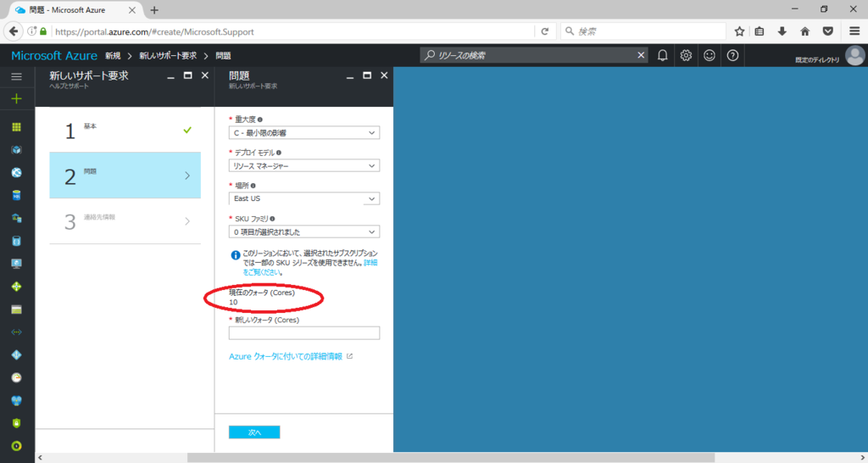
Task: Click the browser back arrow
Action: point(14,31)
